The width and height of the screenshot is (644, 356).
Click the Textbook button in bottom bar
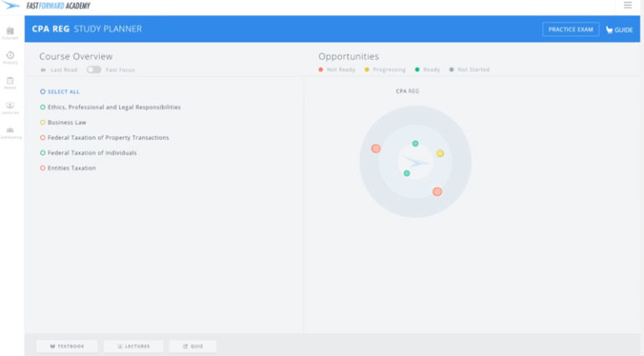67,346
